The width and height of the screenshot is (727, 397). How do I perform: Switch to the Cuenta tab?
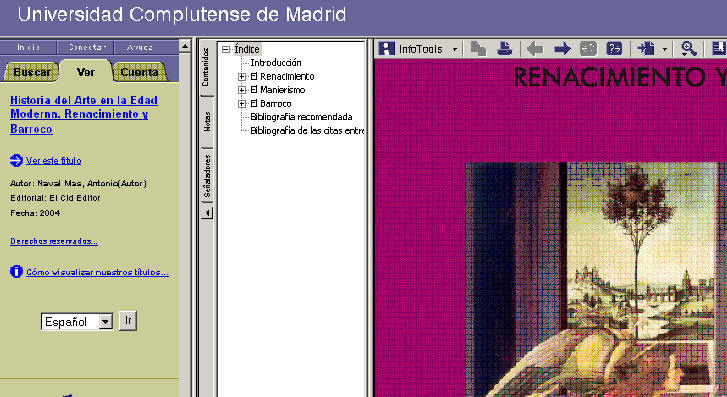click(139, 72)
